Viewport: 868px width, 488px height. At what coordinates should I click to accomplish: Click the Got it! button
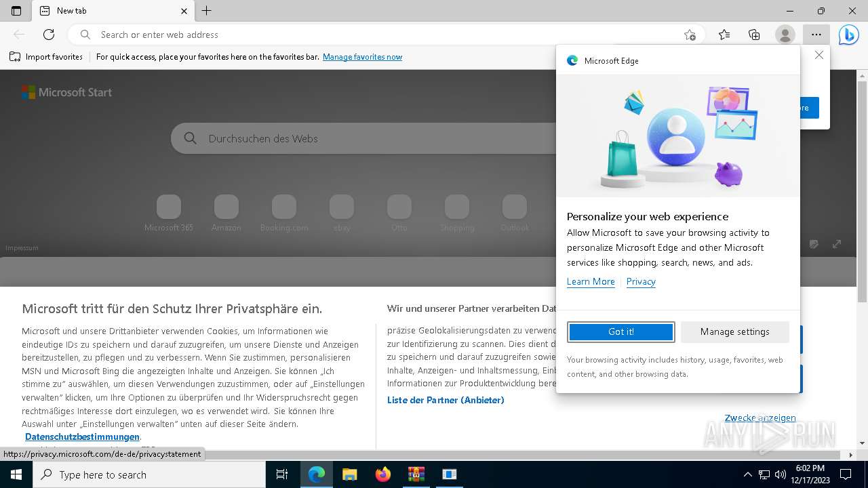[x=621, y=331]
